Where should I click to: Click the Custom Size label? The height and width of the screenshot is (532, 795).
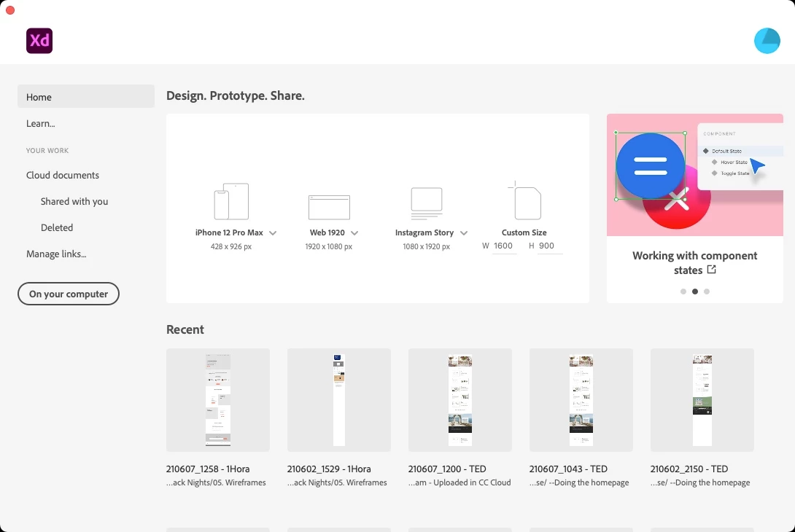(524, 232)
